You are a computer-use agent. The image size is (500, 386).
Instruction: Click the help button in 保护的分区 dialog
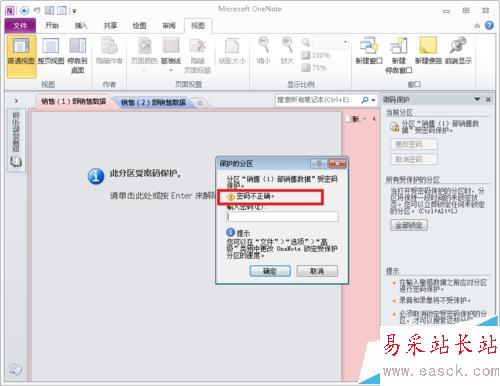click(319, 164)
